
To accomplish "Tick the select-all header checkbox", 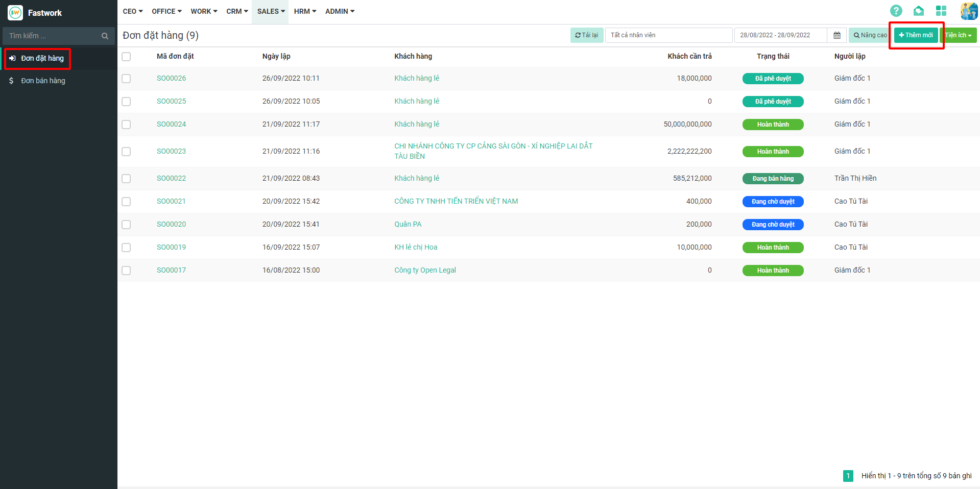I will point(126,57).
